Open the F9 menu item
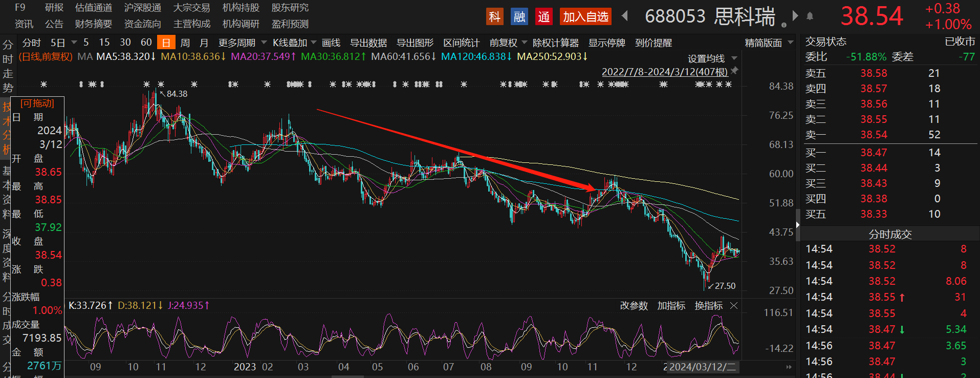 pos(20,8)
